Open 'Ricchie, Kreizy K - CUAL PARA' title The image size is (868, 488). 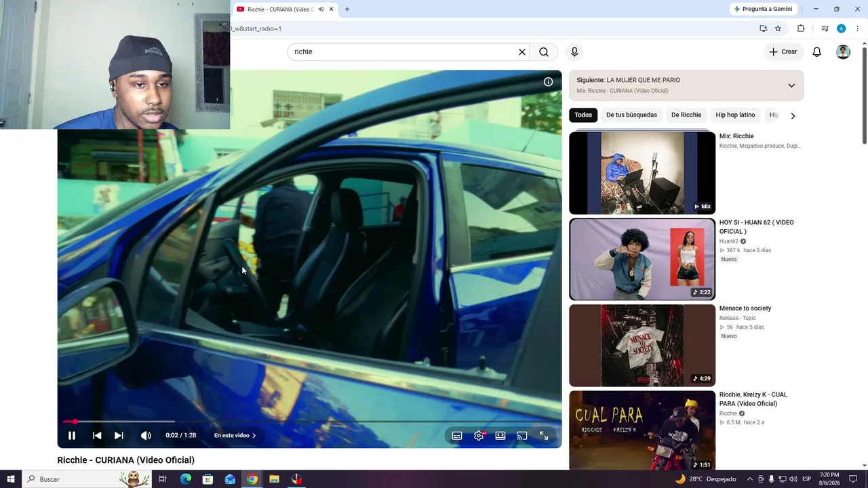(x=753, y=399)
